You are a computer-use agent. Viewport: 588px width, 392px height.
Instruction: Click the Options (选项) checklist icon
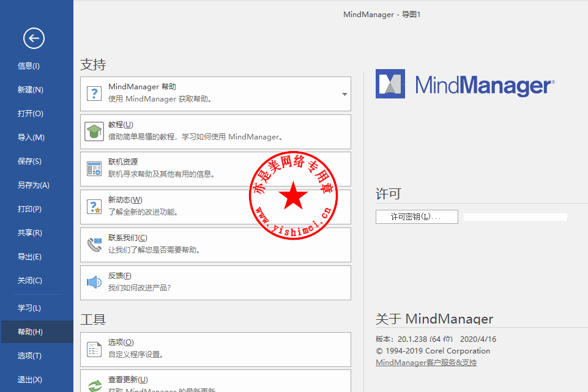tap(94, 349)
